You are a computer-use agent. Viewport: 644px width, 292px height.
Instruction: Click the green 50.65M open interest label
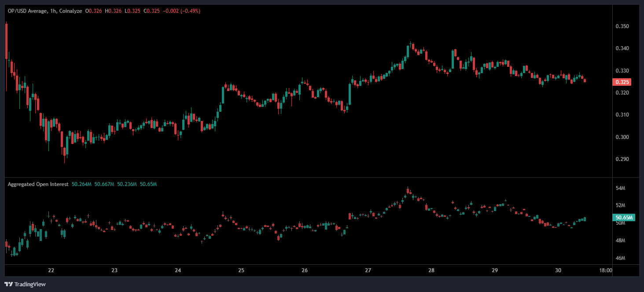[x=624, y=218]
